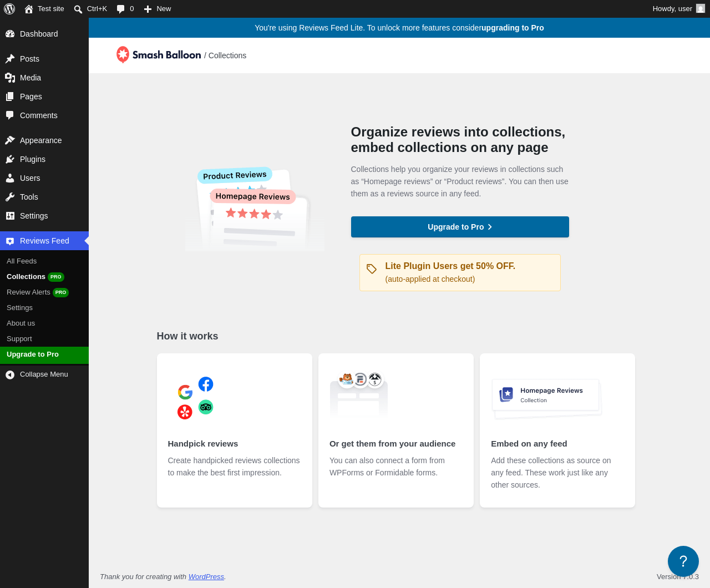The image size is (710, 588).
Task: Click the Pages icon in sidebar
Action: [10, 97]
